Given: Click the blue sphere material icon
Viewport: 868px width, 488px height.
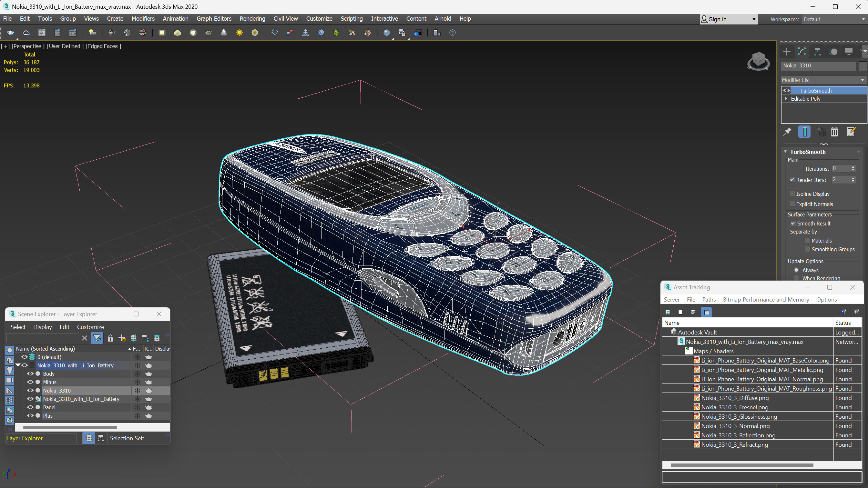Looking at the screenshot, I should pyautogui.click(x=386, y=33).
